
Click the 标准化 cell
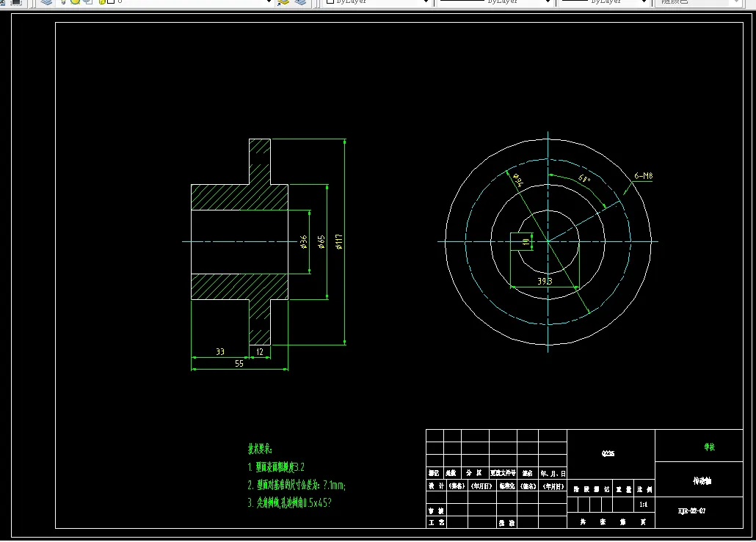click(x=506, y=486)
